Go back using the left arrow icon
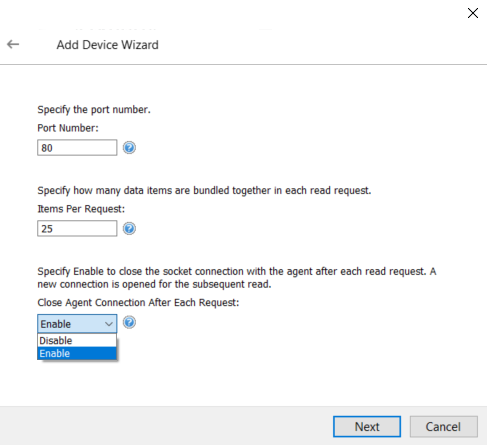487x445 pixels. click(13, 44)
